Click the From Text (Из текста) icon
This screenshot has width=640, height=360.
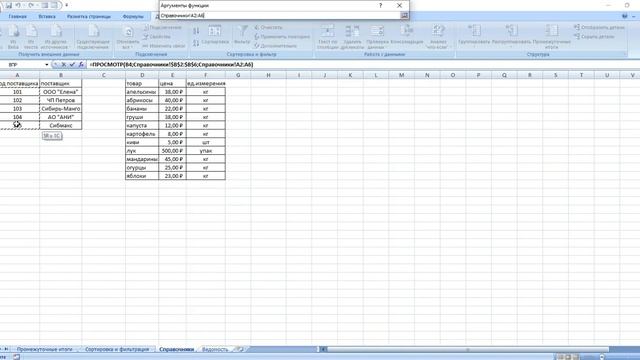31,37
